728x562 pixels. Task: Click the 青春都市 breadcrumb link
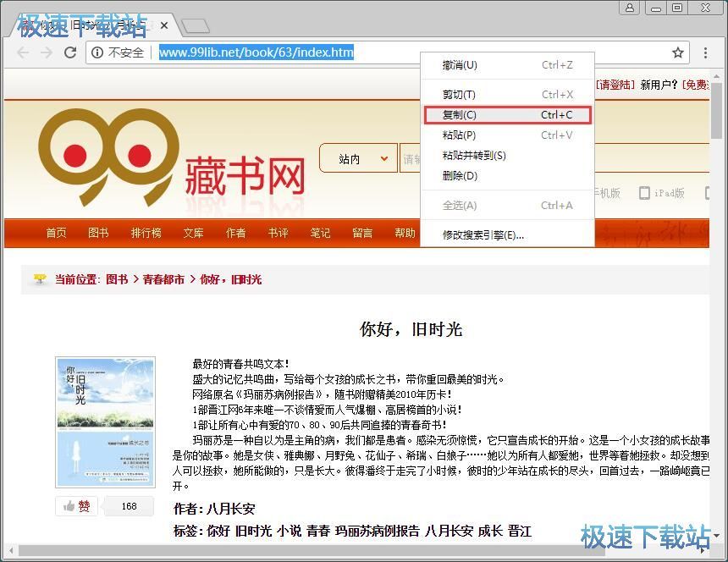163,279
